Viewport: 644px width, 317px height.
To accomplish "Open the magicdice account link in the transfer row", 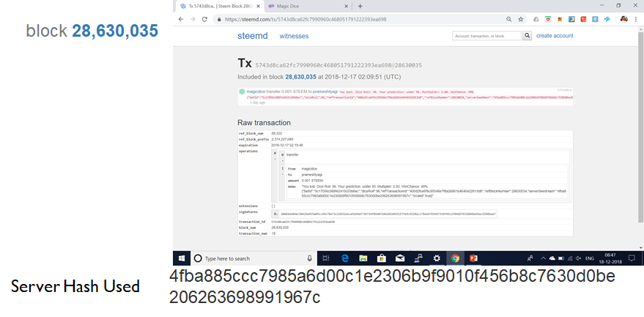I will coord(256,92).
